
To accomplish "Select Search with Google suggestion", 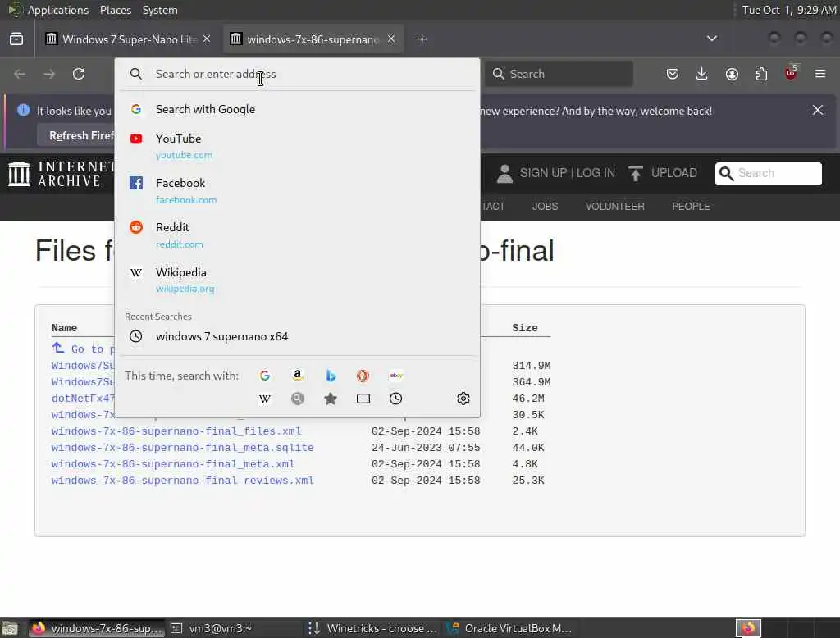I will point(297,109).
